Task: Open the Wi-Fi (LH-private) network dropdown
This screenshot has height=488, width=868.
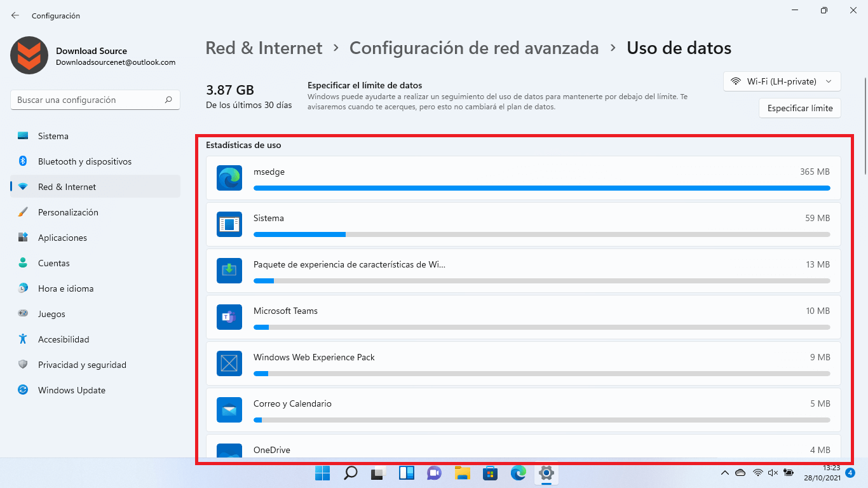Action: [x=782, y=81]
